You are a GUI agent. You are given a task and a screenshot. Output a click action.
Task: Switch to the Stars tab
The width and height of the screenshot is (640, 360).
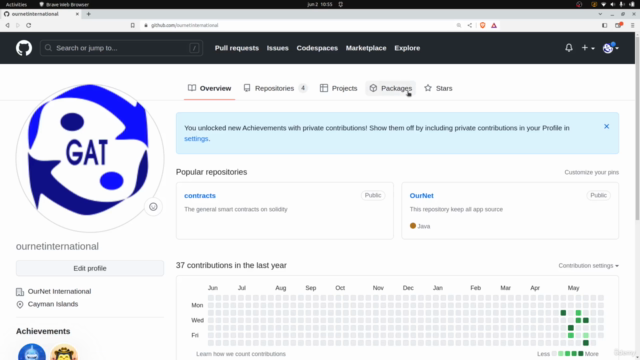tap(438, 88)
